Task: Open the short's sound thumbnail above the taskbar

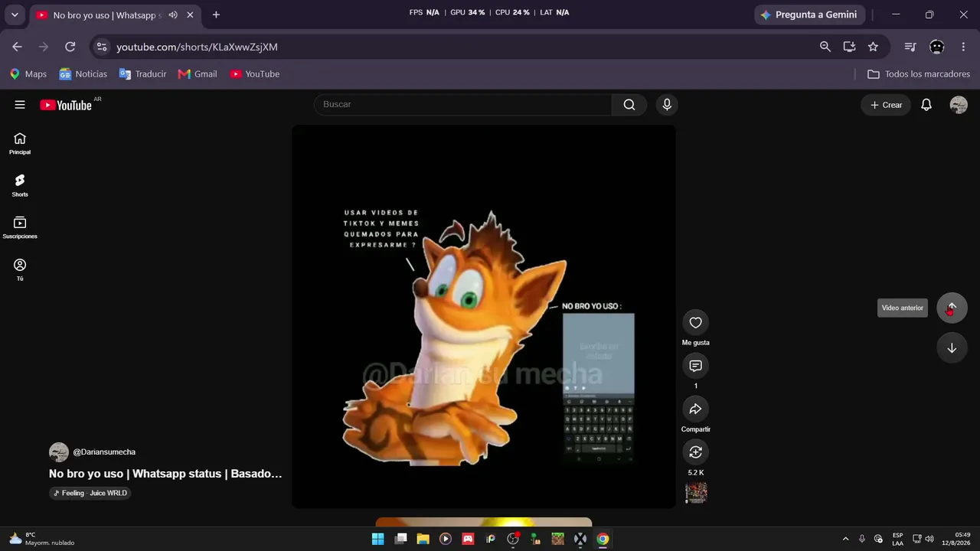Action: tap(696, 493)
